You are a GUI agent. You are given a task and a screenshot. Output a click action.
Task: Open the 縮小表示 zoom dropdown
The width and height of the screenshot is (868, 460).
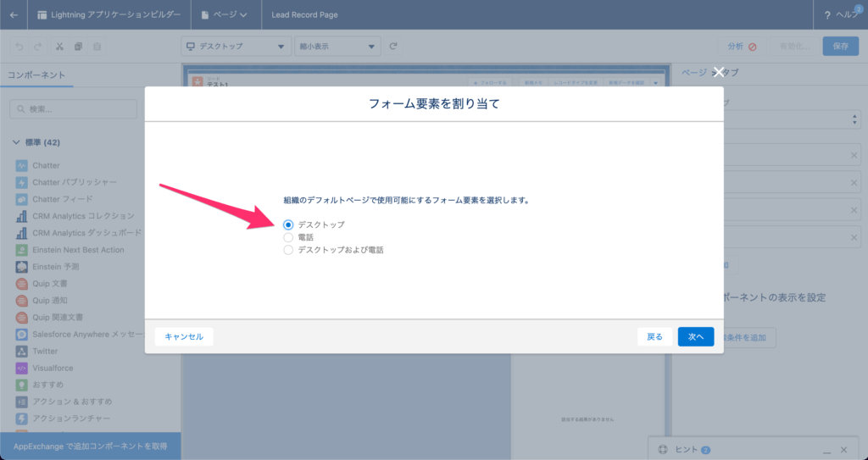point(337,47)
